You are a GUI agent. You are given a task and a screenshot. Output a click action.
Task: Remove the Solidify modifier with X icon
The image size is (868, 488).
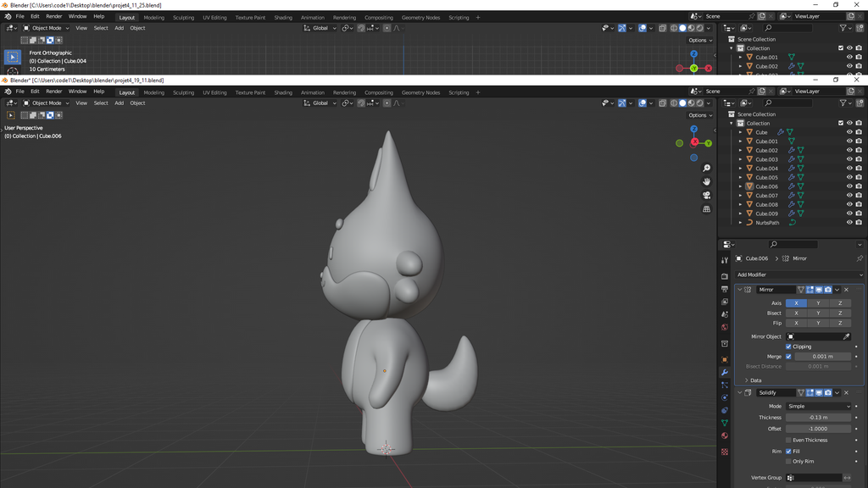(x=846, y=392)
